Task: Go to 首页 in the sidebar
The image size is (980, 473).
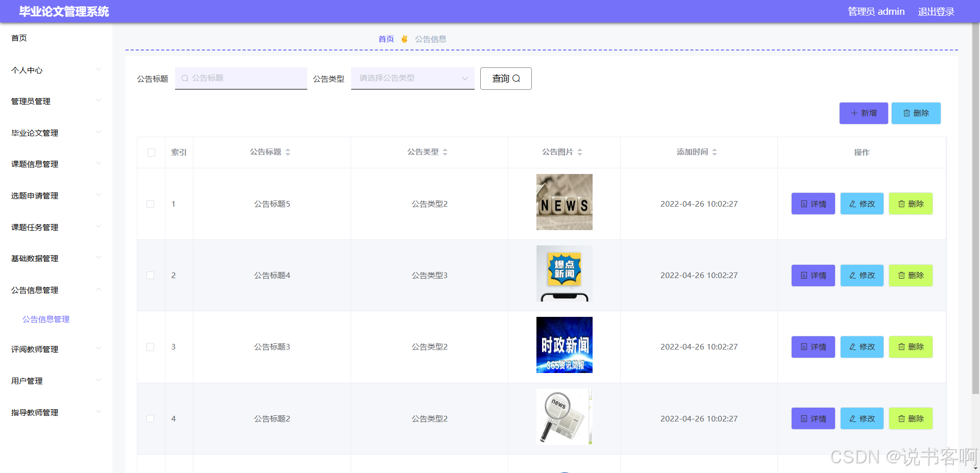Action: [x=56, y=38]
